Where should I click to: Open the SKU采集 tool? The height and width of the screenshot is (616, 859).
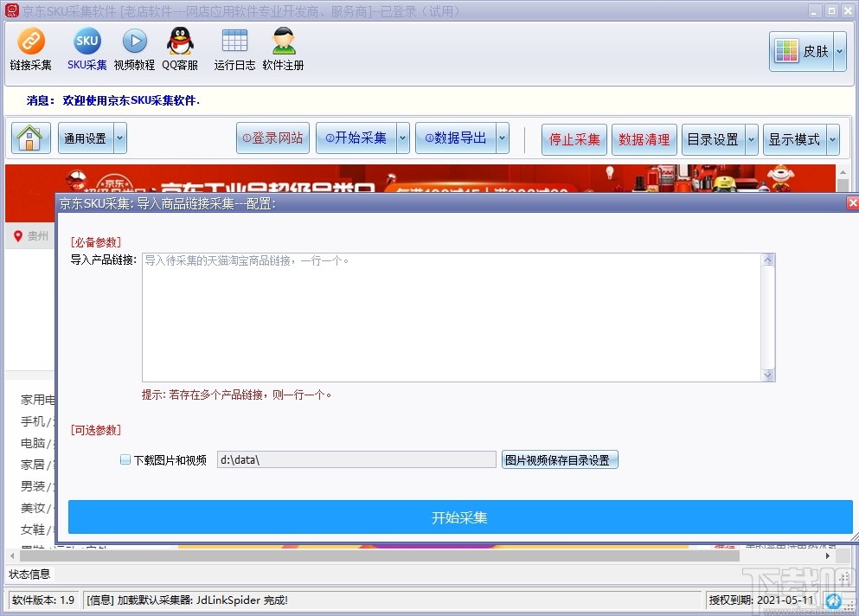pyautogui.click(x=87, y=49)
